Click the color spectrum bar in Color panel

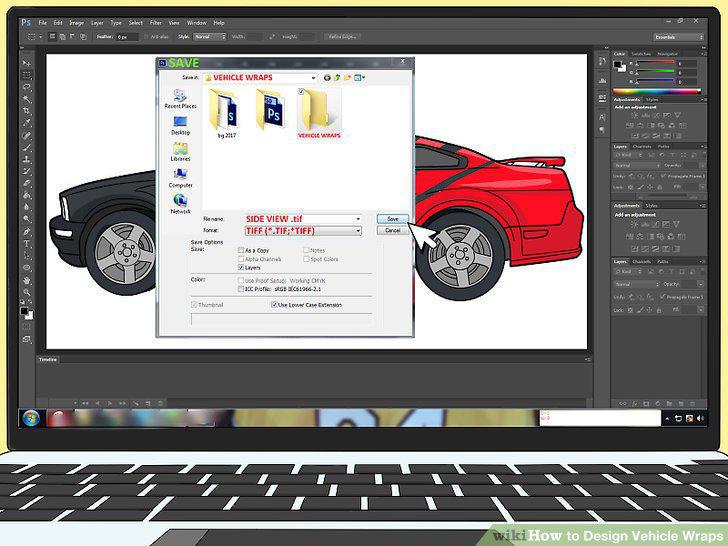656,91
